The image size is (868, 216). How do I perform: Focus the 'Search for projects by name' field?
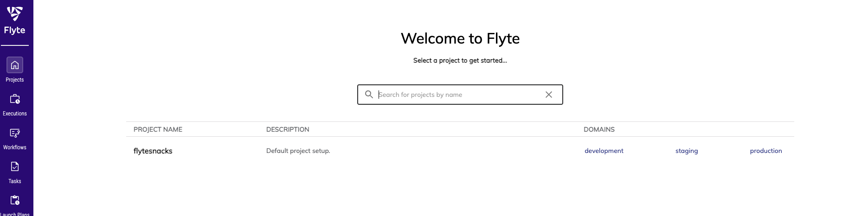(459, 95)
